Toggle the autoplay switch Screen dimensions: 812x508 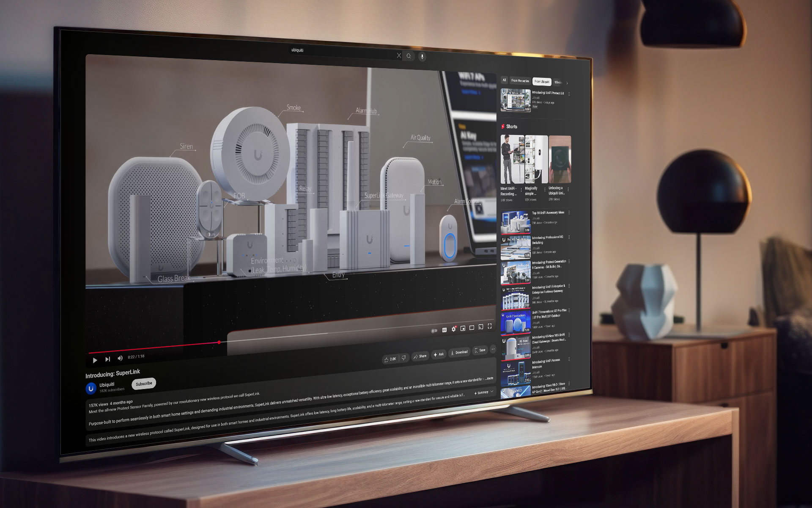pos(434,331)
